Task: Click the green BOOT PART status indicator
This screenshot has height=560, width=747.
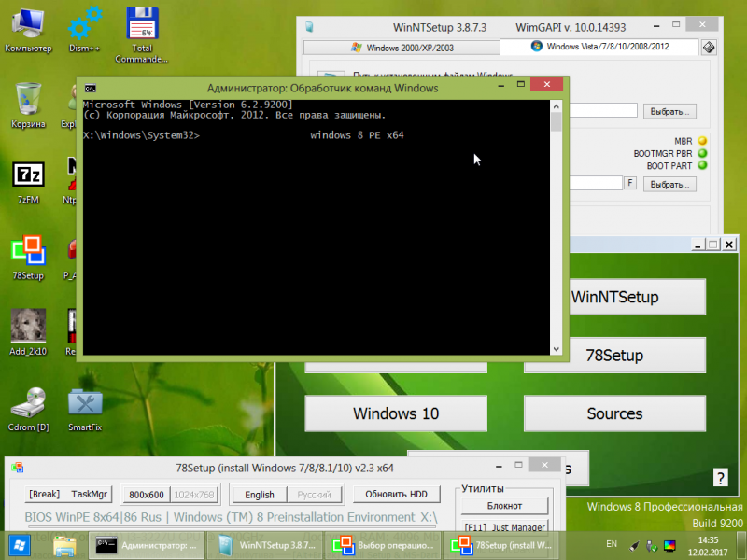Action: coord(702,166)
